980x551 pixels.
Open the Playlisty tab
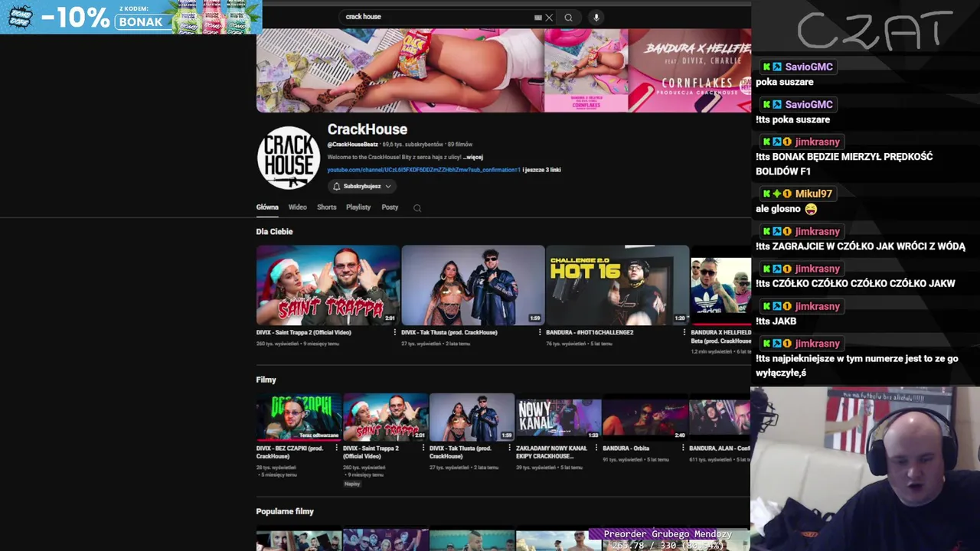click(358, 207)
